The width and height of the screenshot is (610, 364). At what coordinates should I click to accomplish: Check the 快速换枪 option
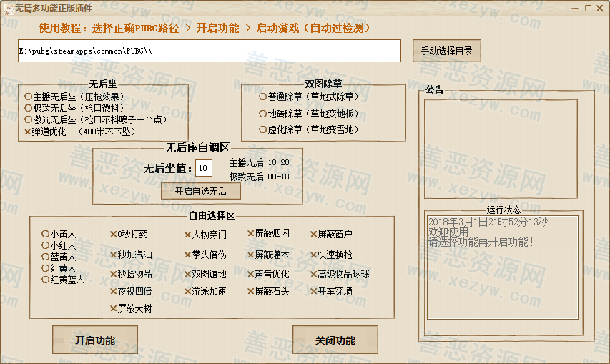coord(313,255)
